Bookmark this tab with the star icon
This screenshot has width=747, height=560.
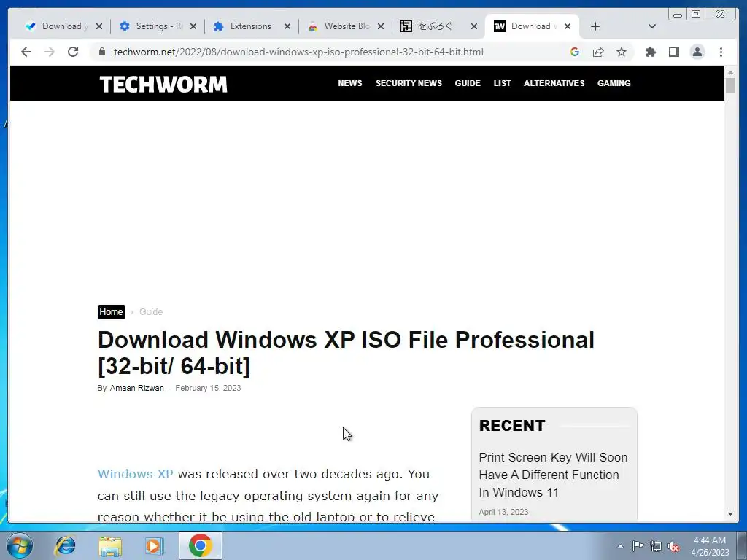pyautogui.click(x=622, y=52)
